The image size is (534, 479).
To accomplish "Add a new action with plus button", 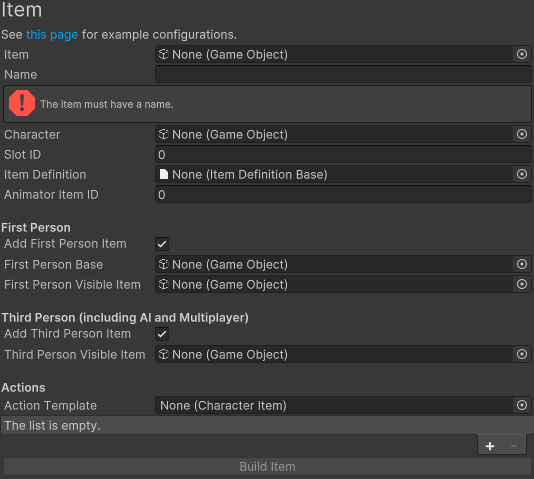I will click(x=490, y=446).
